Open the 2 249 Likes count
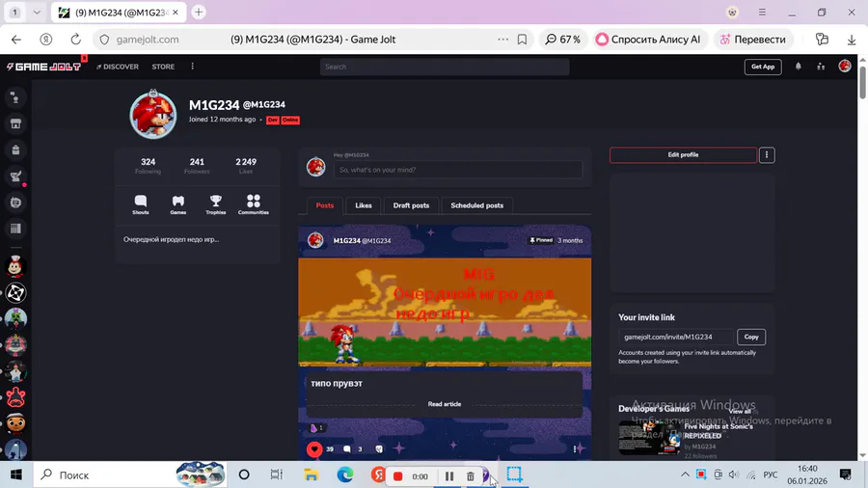This screenshot has width=868, height=488. (246, 166)
